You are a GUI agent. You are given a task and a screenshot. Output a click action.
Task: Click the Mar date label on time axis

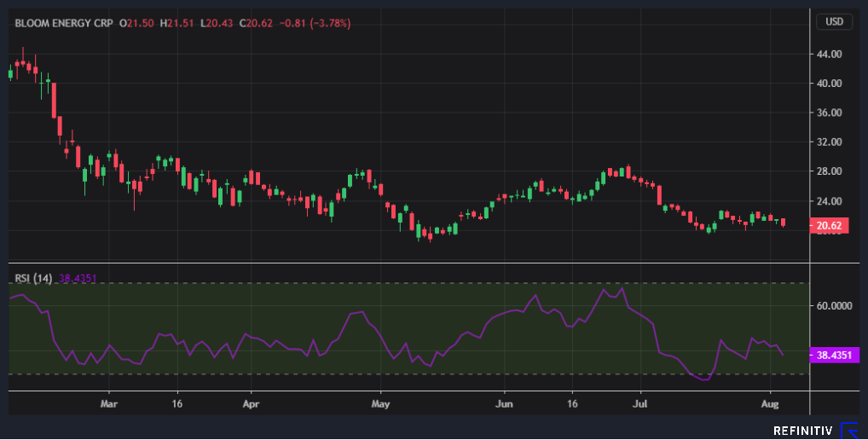pos(108,403)
